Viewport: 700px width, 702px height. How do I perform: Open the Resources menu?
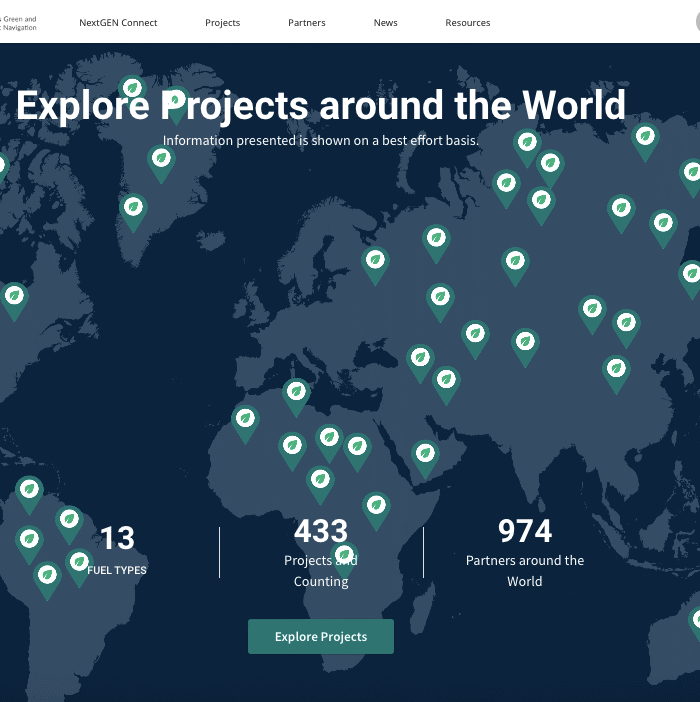pyautogui.click(x=467, y=23)
